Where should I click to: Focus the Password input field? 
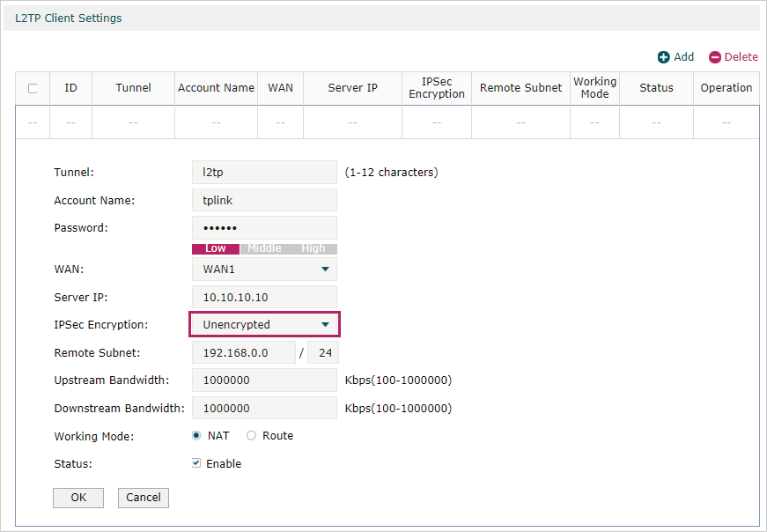[x=264, y=228]
